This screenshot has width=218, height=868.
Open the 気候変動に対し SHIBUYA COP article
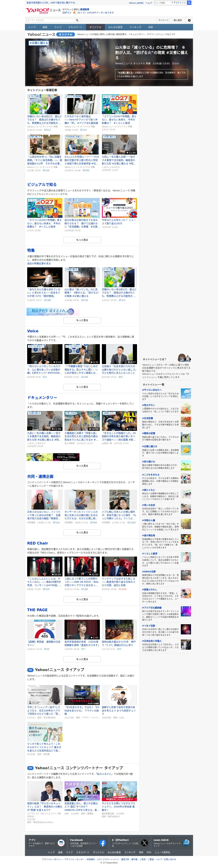(82, 791)
